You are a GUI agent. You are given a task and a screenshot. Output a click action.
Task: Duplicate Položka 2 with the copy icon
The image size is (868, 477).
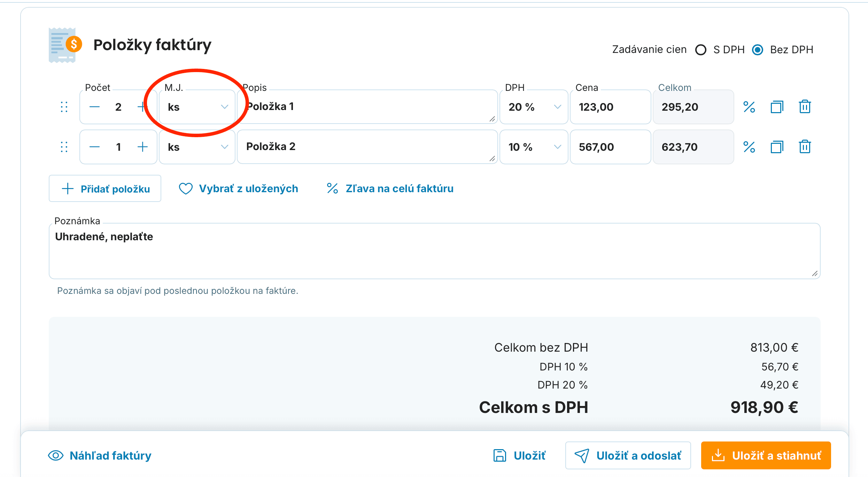pyautogui.click(x=777, y=147)
